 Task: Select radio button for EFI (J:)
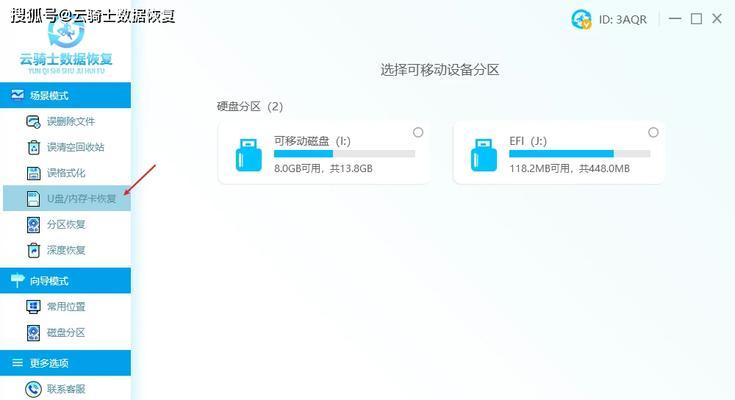point(653,133)
